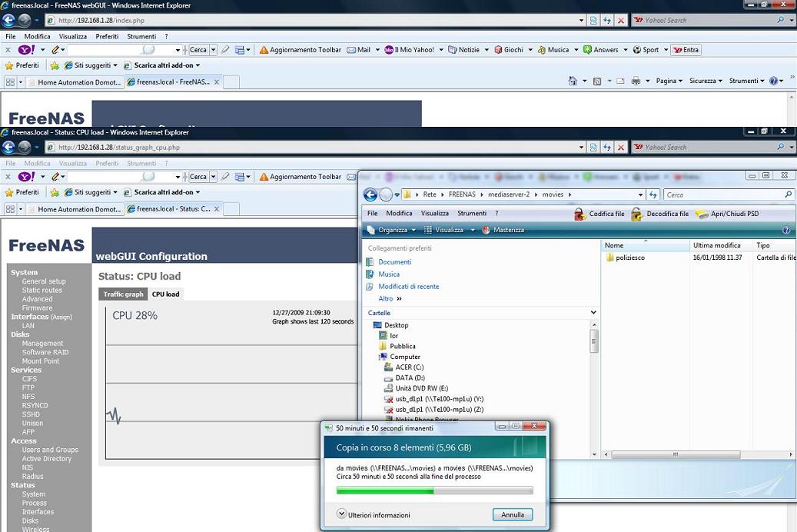Stop loading in CPU load browser window
The width and height of the screenshot is (797, 532).
click(x=621, y=147)
